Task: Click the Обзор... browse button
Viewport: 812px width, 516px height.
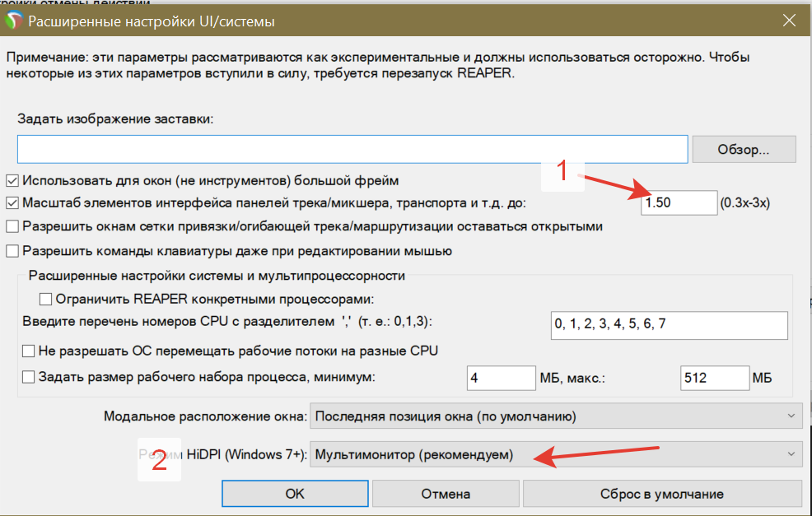Action: [744, 150]
